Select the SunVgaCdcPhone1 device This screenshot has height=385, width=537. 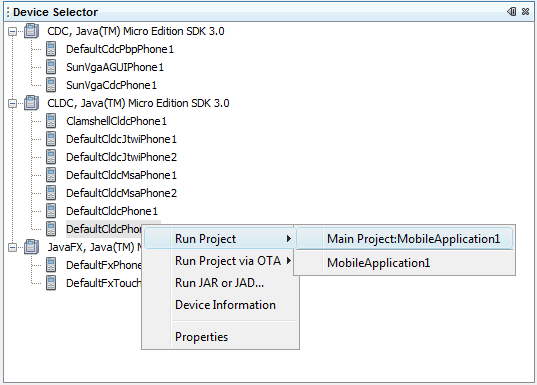[x=111, y=85]
